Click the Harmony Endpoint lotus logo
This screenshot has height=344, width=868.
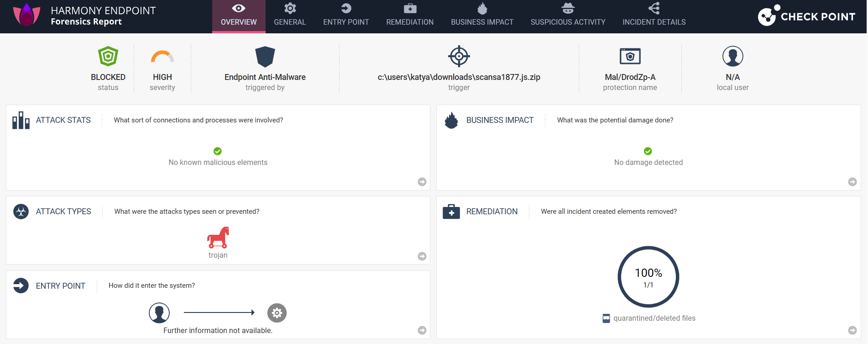point(26,15)
